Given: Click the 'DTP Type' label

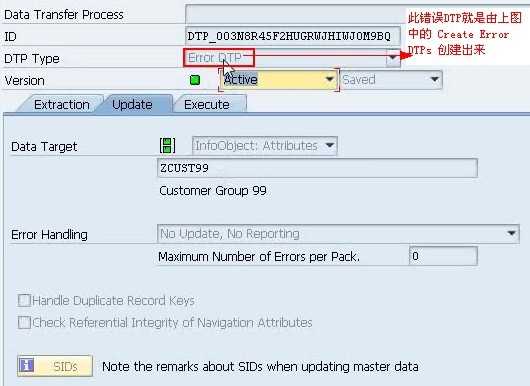Looking at the screenshot, I should pos(32,59).
